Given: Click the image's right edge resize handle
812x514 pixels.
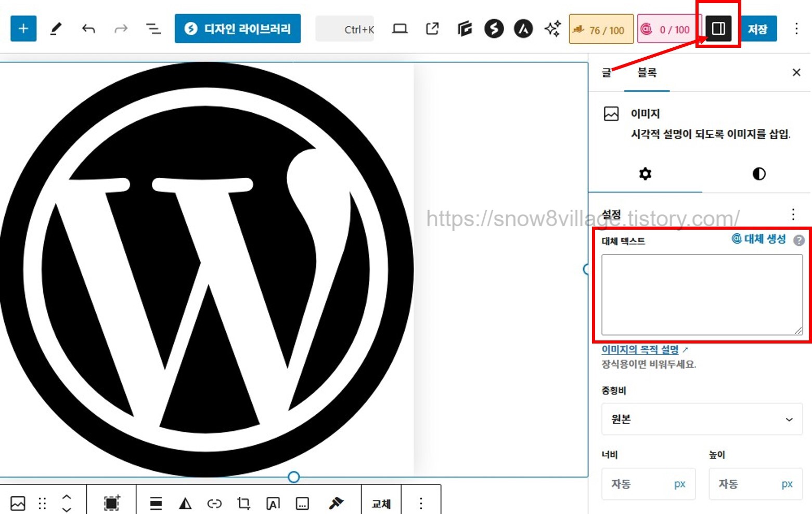Looking at the screenshot, I should click(586, 269).
